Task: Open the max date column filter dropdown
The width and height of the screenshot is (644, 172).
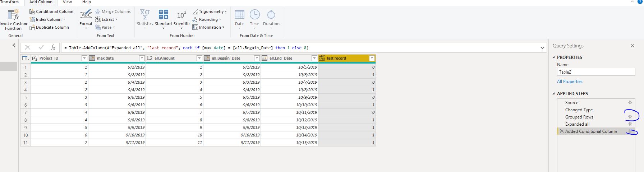Action: [x=142, y=58]
